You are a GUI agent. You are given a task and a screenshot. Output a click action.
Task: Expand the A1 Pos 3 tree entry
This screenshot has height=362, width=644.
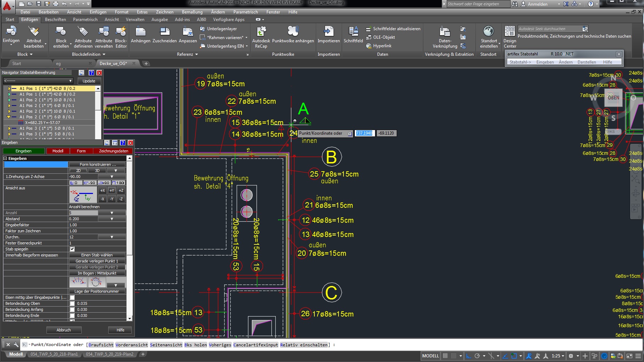pos(9,128)
